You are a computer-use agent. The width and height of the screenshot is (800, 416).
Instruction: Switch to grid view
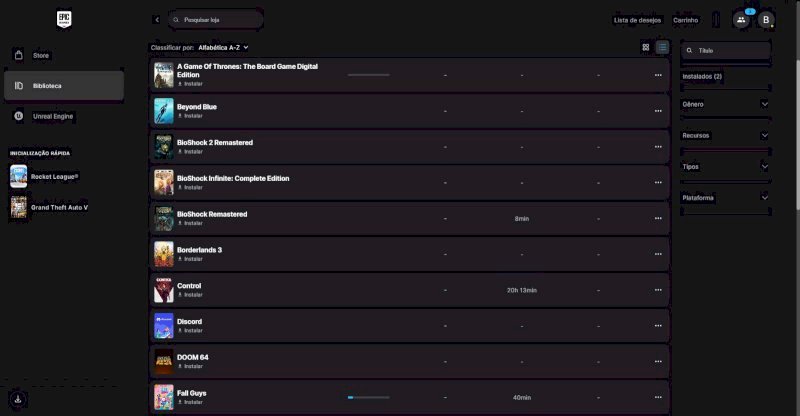click(x=645, y=47)
